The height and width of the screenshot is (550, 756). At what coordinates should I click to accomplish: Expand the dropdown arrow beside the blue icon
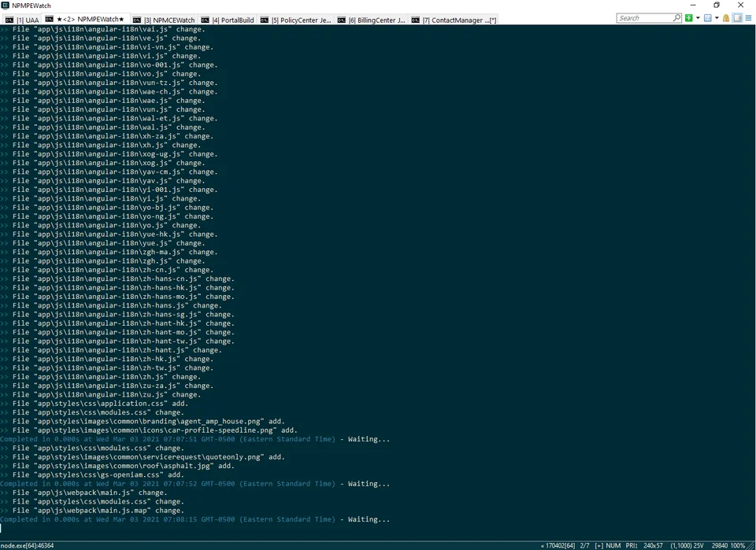(x=717, y=18)
